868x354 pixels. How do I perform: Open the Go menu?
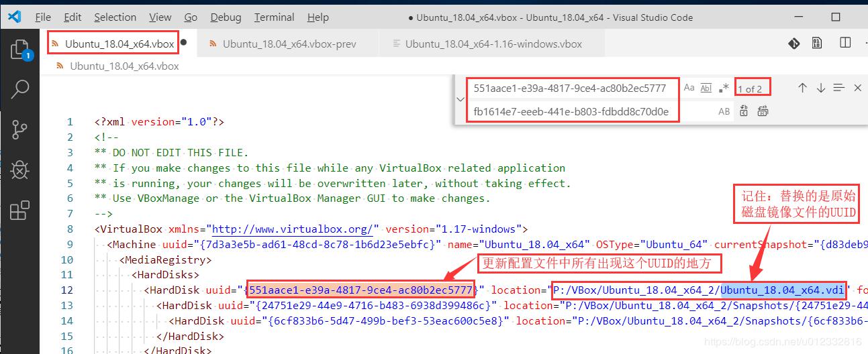(x=191, y=17)
